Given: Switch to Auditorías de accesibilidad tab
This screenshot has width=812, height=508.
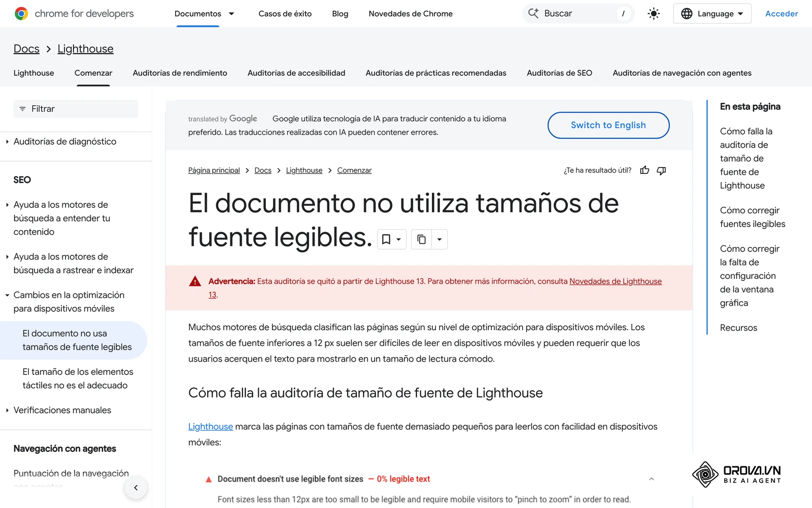Looking at the screenshot, I should point(296,73).
